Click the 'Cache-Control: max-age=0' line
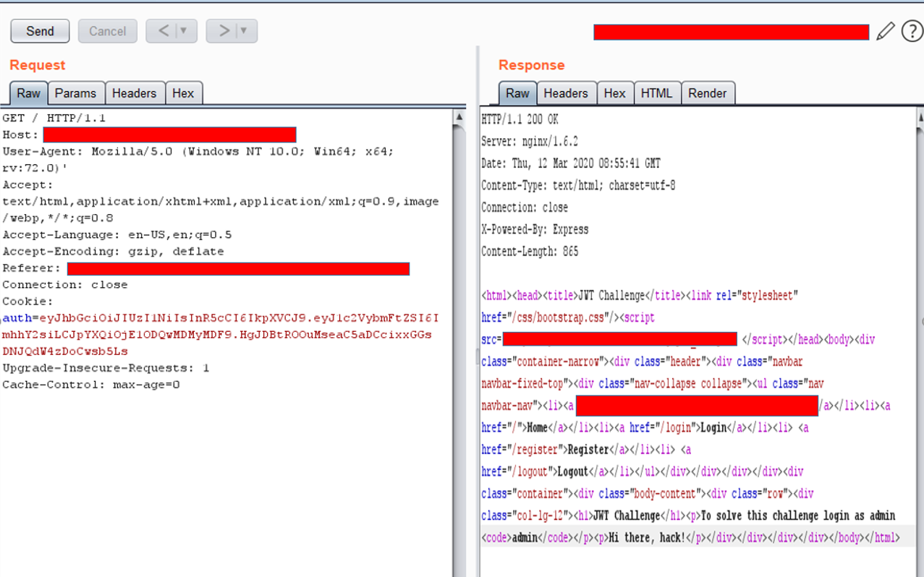This screenshot has height=577, width=924. pos(91,385)
